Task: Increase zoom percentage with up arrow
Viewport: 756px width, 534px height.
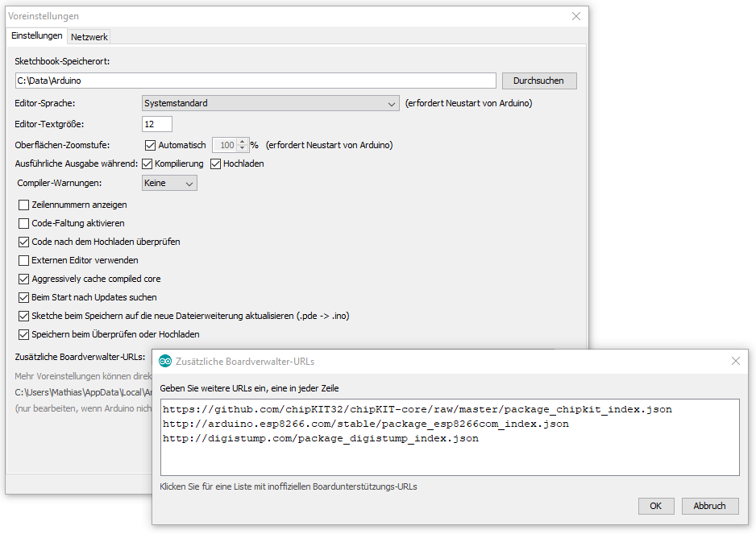Action: click(x=242, y=142)
